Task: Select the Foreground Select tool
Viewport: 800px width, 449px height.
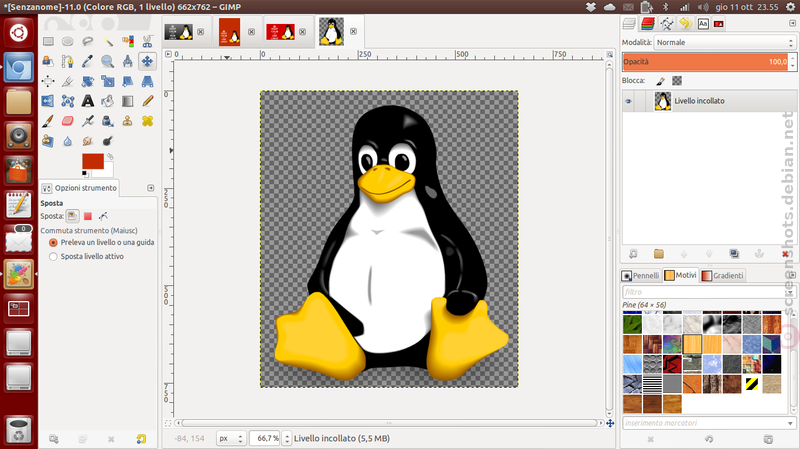Action: [48, 61]
